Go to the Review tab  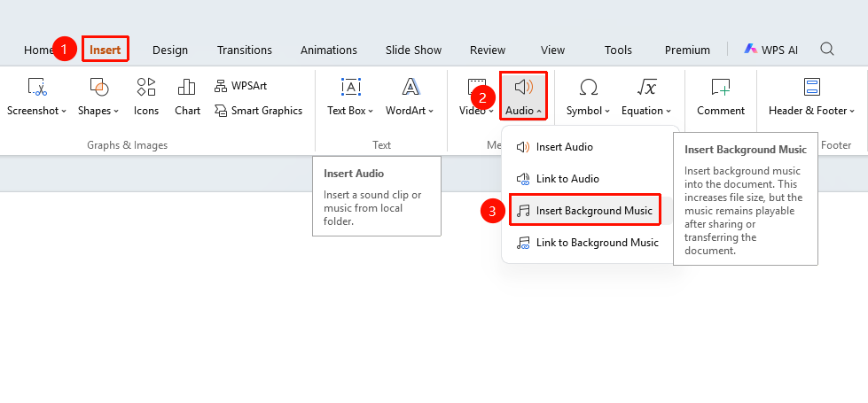click(487, 50)
